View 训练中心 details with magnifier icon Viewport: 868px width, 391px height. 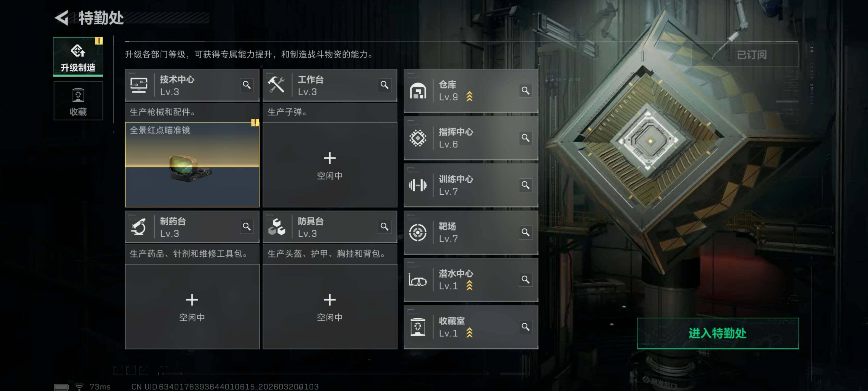525,185
